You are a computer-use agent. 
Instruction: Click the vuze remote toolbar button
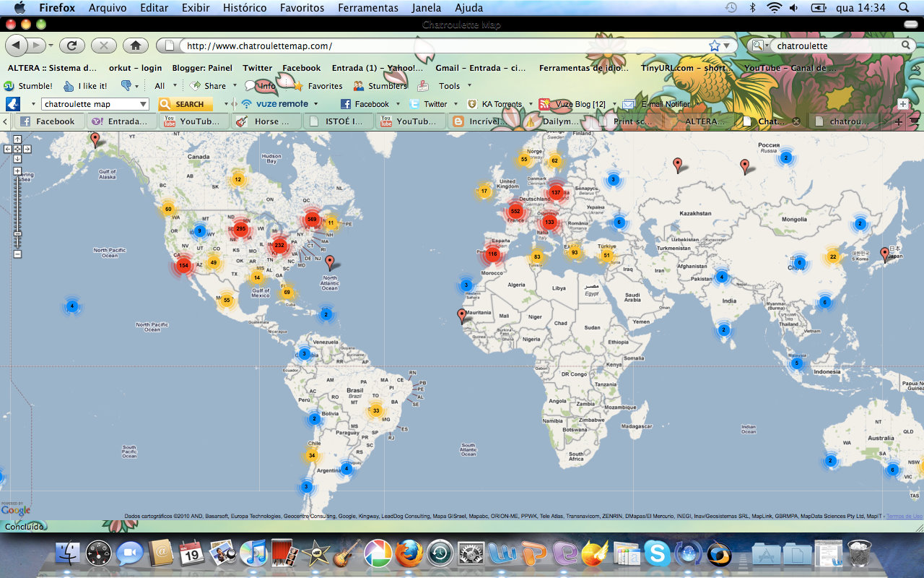[x=276, y=104]
